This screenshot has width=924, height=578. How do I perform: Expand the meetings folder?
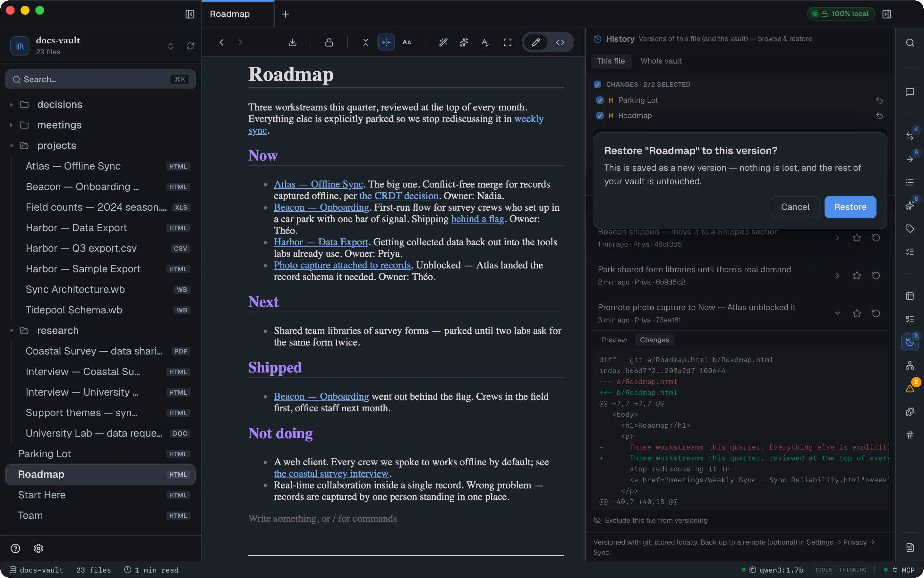click(12, 125)
